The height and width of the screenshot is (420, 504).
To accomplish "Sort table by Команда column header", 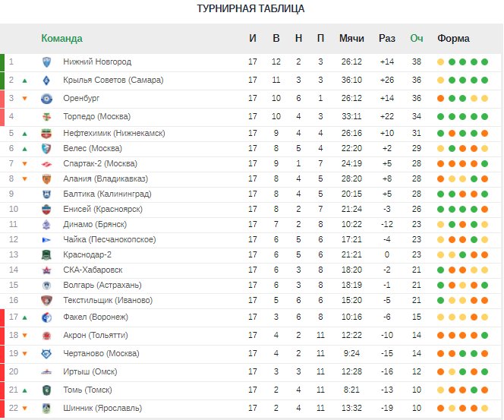I will [x=61, y=38].
